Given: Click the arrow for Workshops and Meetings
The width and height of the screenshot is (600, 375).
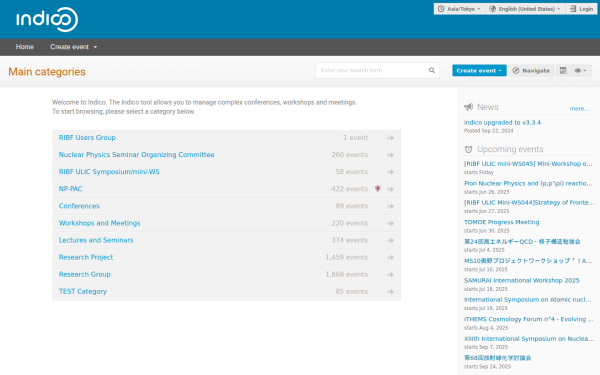Looking at the screenshot, I should coord(390,223).
